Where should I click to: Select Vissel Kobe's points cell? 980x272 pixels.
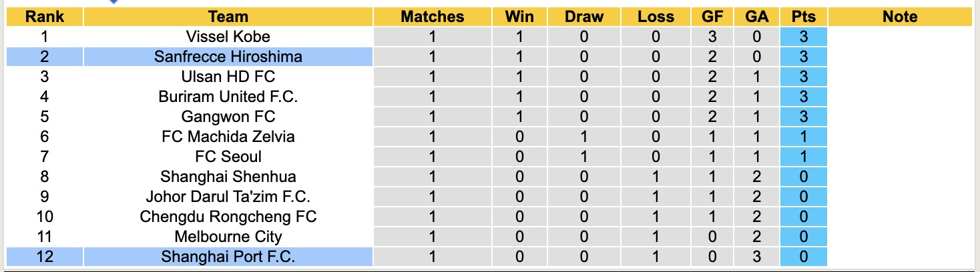point(803,37)
